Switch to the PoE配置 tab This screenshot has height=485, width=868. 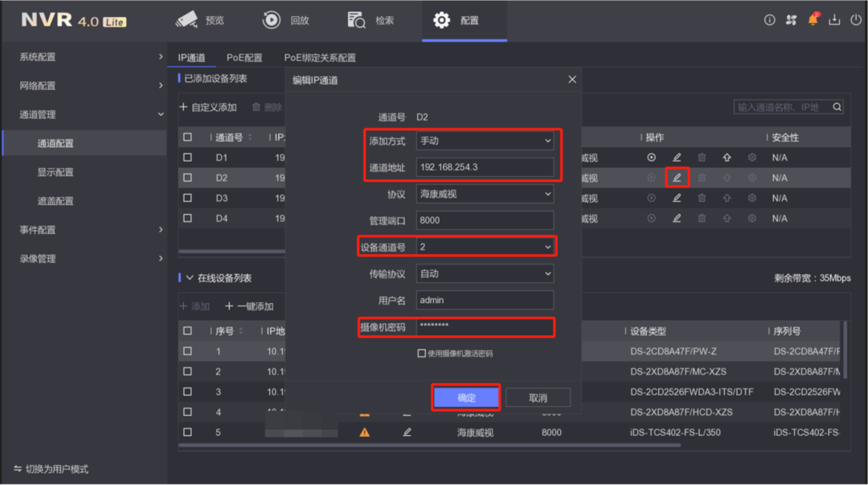[244, 58]
